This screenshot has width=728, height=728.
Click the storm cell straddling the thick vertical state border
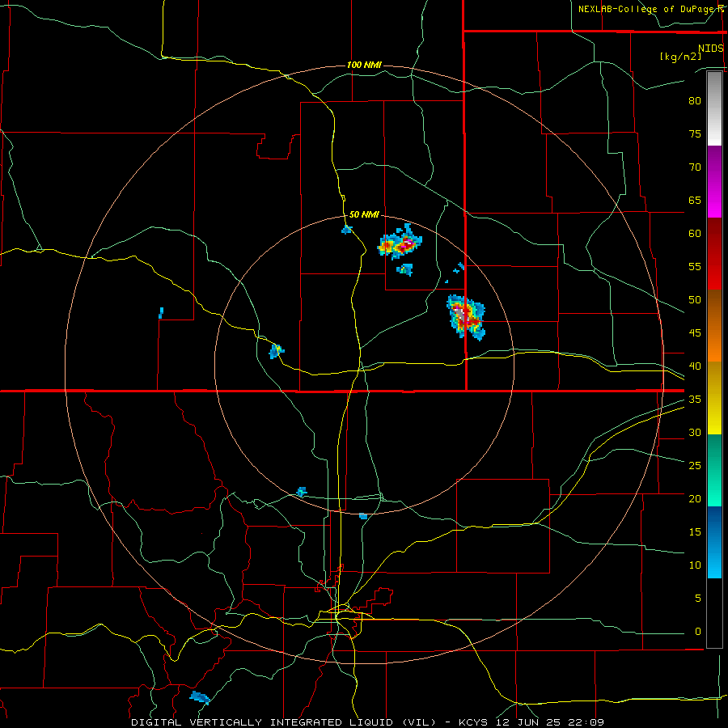(466, 317)
